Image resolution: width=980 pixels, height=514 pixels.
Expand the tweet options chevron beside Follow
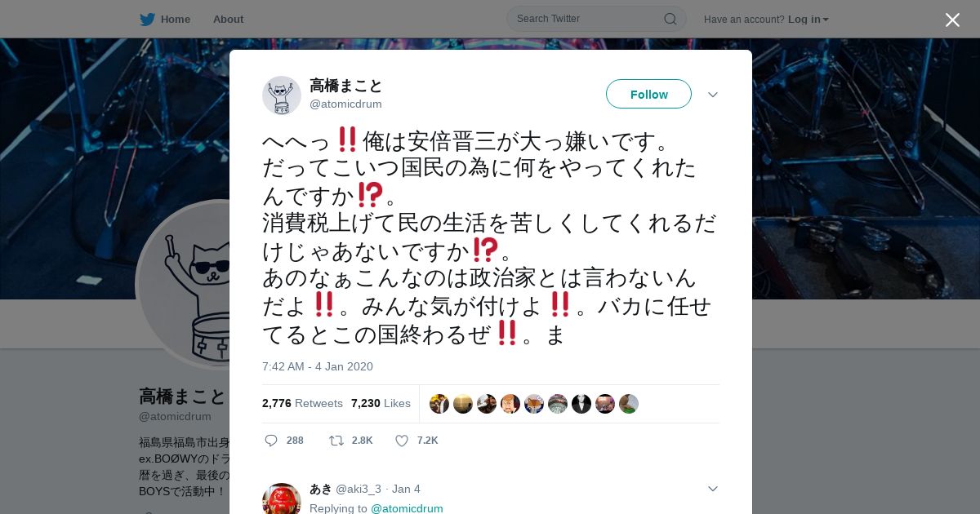712,95
